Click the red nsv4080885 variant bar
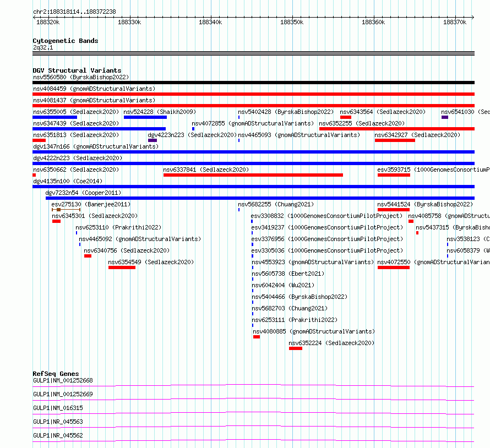The image size is (490, 448). click(257, 337)
